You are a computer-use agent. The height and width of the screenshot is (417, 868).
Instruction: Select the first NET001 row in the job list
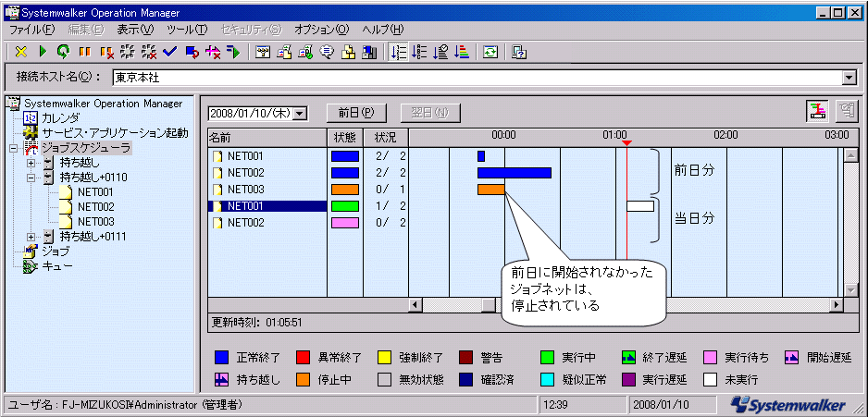point(267,156)
